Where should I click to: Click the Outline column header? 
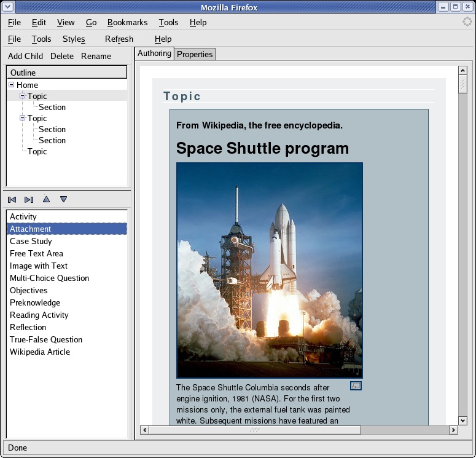tap(67, 73)
